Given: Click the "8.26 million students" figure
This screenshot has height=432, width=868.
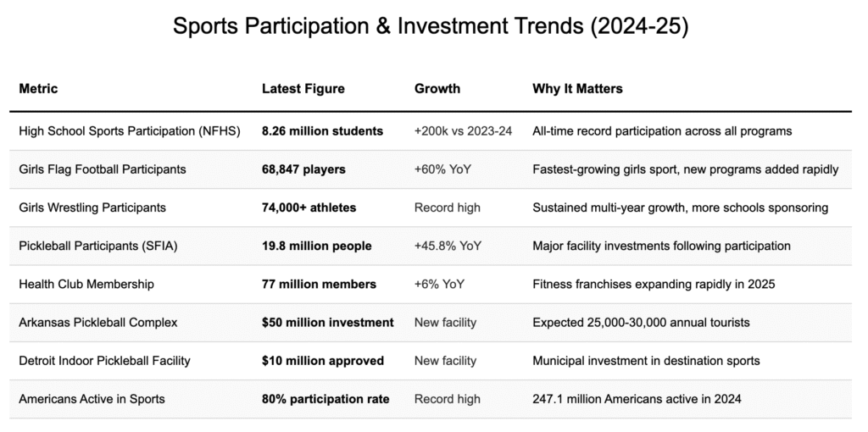Looking at the screenshot, I should 322,131.
